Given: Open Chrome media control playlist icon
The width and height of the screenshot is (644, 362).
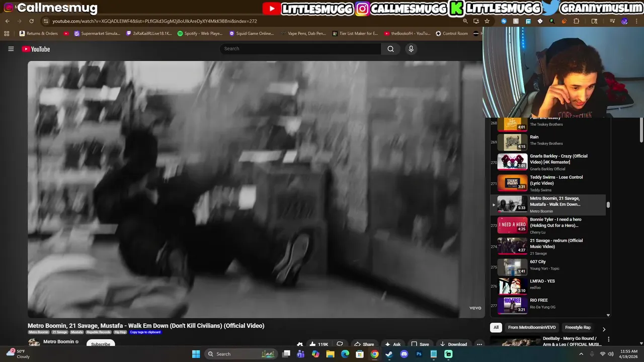Looking at the screenshot, I should point(612,21).
